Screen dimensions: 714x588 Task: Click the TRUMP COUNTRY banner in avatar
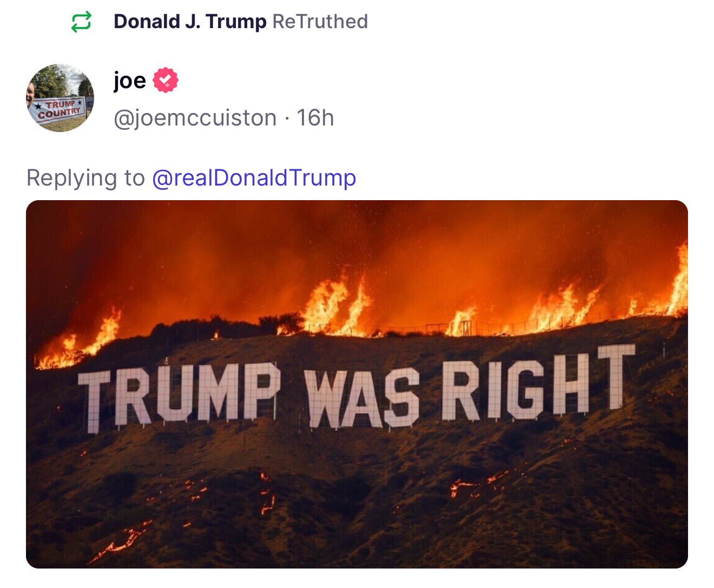pyautogui.click(x=59, y=110)
